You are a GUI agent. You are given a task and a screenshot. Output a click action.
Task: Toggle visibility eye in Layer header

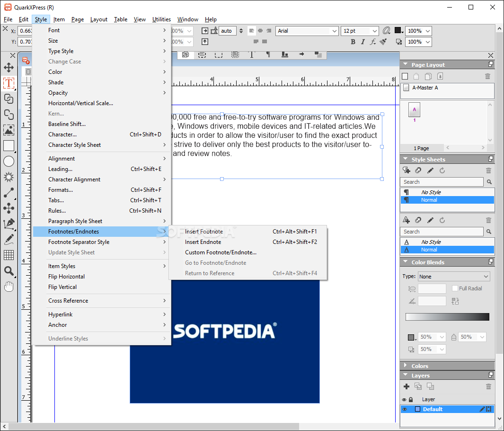(x=404, y=399)
